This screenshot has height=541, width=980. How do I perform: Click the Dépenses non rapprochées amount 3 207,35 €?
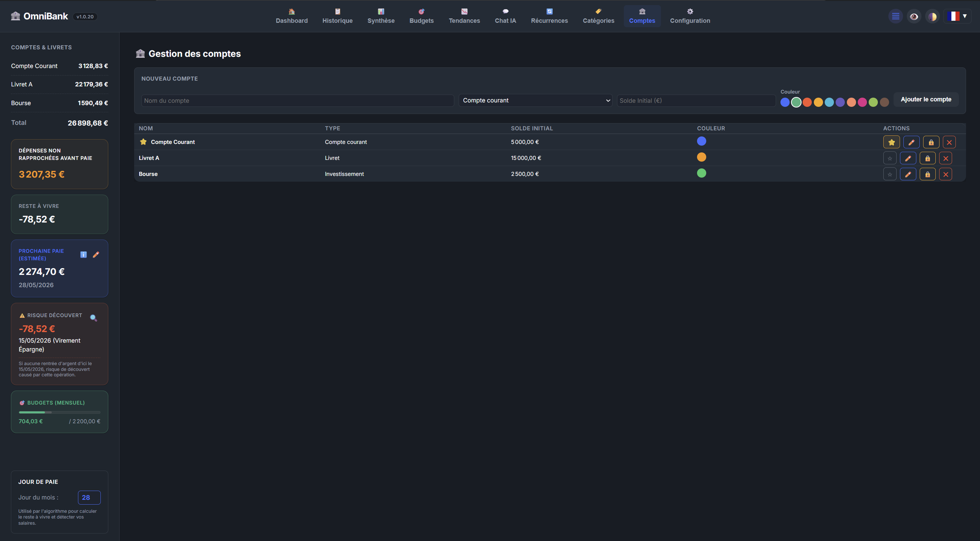click(x=42, y=174)
